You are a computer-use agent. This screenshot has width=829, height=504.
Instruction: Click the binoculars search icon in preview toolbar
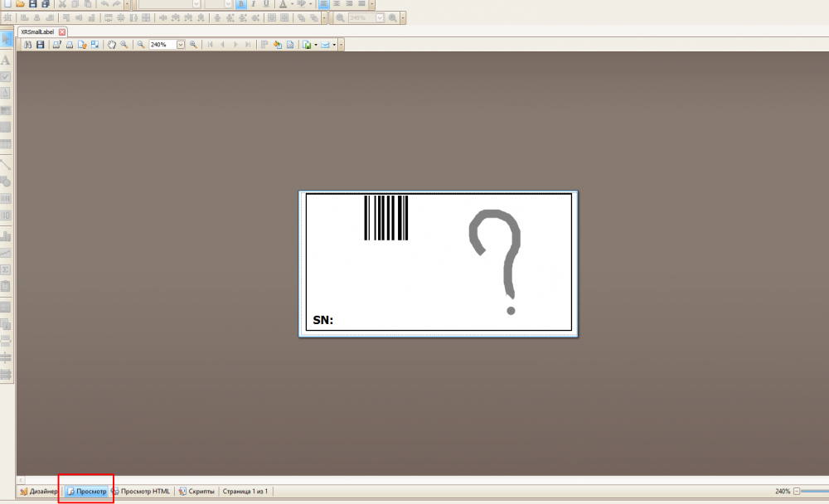(x=27, y=45)
